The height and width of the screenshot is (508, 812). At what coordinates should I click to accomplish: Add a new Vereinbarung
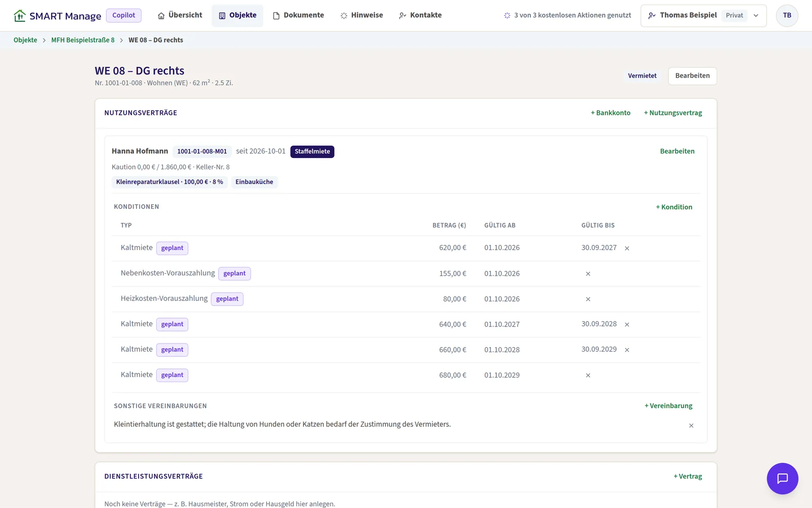pos(668,406)
